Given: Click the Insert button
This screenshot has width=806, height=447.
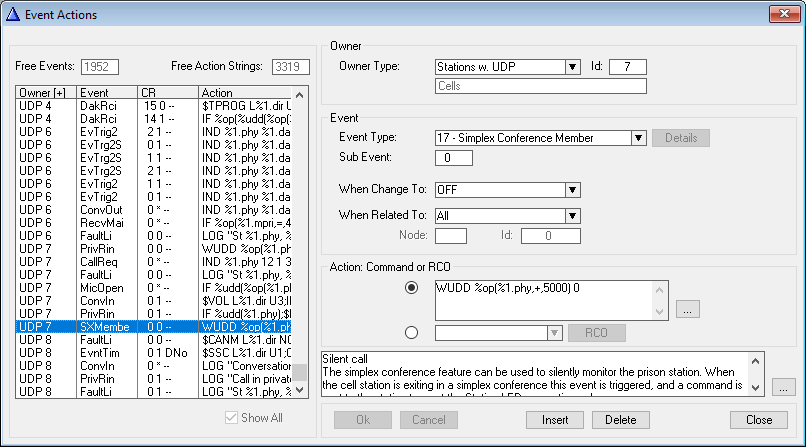Looking at the screenshot, I should tap(554, 419).
